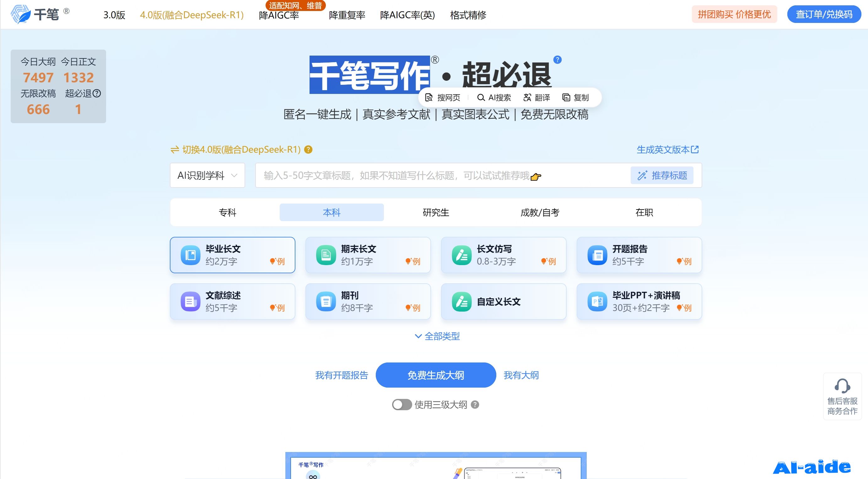868x479 pixels.
Task: Click the 商务合作 text in side widget
Action: tap(842, 411)
